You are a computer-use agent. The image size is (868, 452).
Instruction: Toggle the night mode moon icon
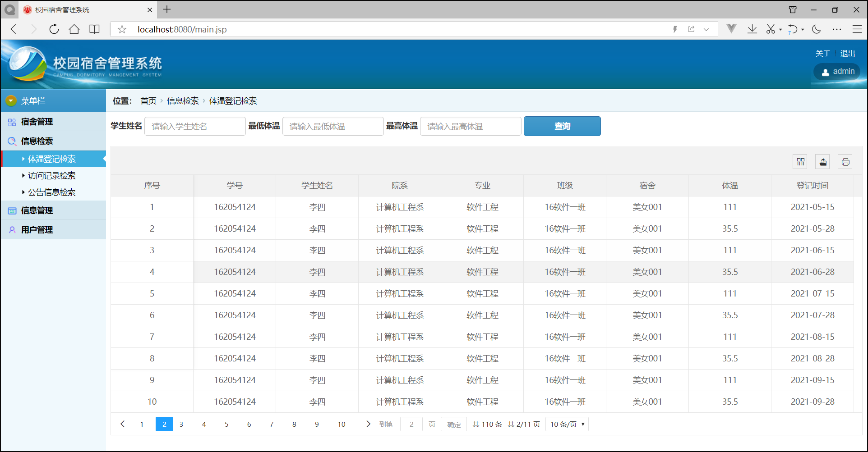[816, 29]
